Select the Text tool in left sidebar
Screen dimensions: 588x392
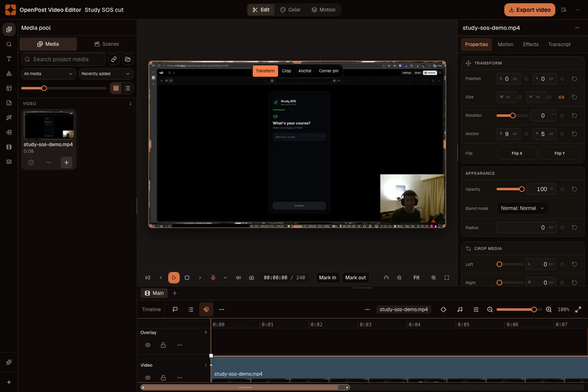click(9, 59)
